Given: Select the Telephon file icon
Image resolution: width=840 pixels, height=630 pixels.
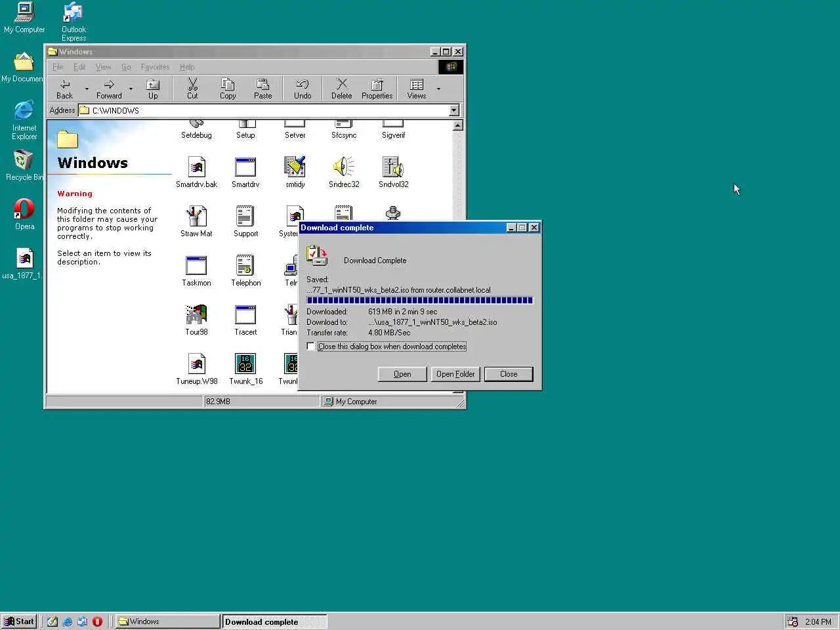Looking at the screenshot, I should [x=245, y=271].
